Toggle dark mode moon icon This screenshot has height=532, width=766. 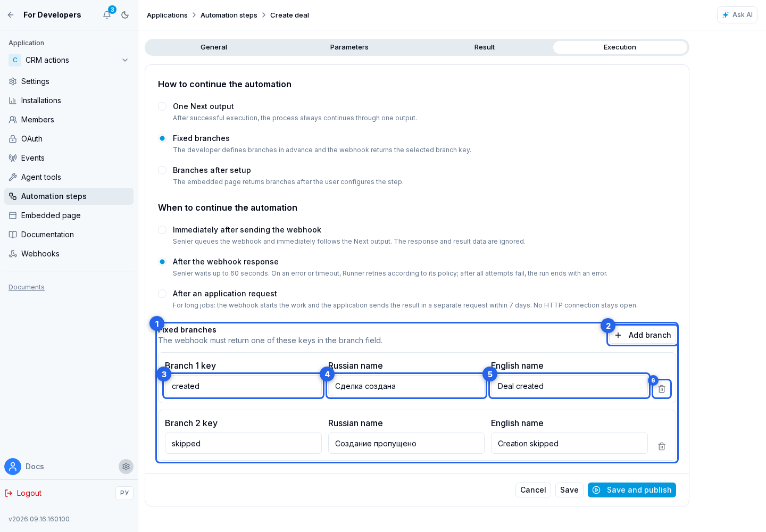tap(125, 15)
